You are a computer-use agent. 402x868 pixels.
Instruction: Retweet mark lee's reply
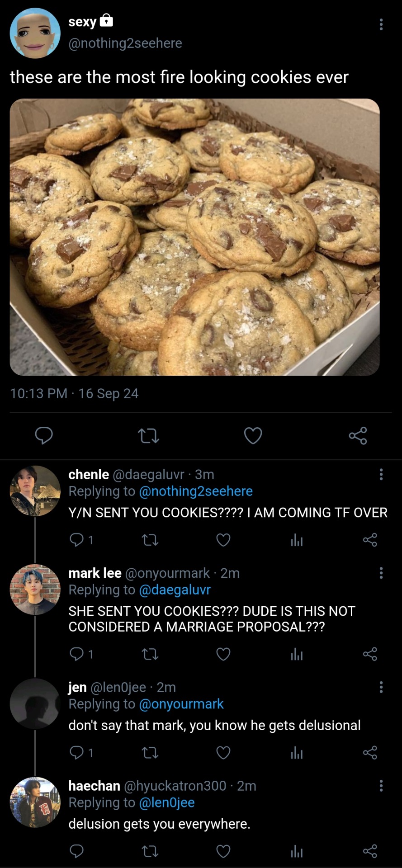coord(150,654)
